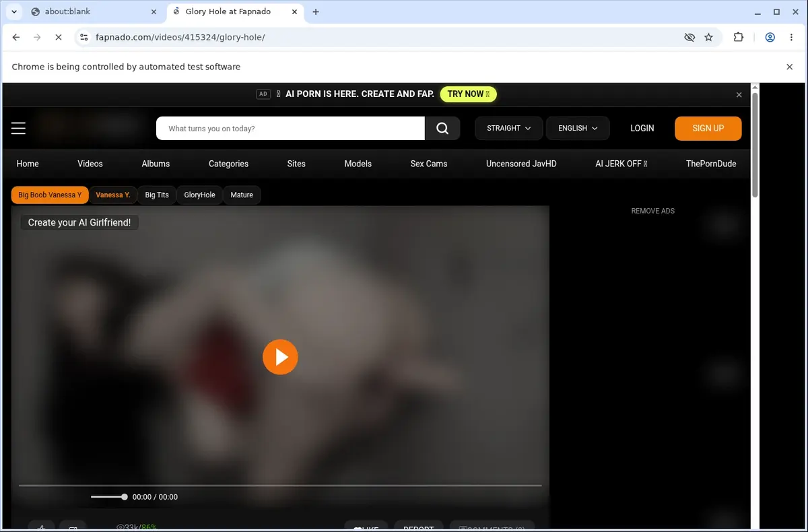Adjust the video volume slider

click(108, 497)
